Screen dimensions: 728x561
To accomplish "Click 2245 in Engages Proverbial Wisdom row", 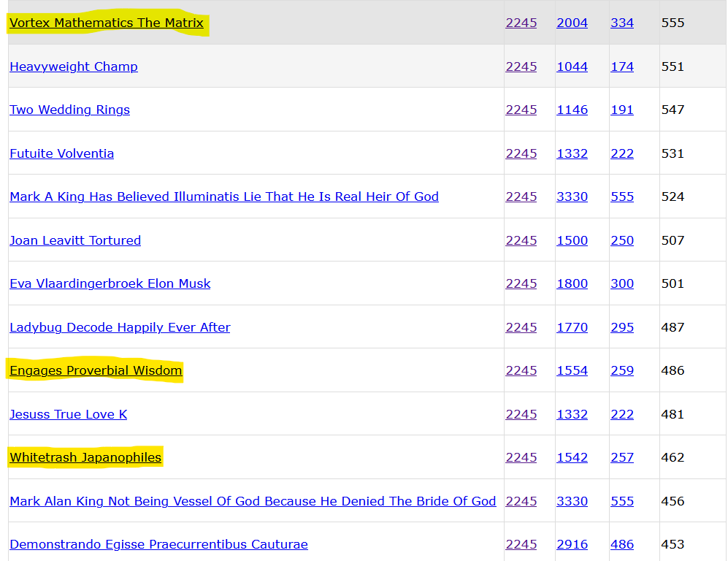I will point(521,370).
